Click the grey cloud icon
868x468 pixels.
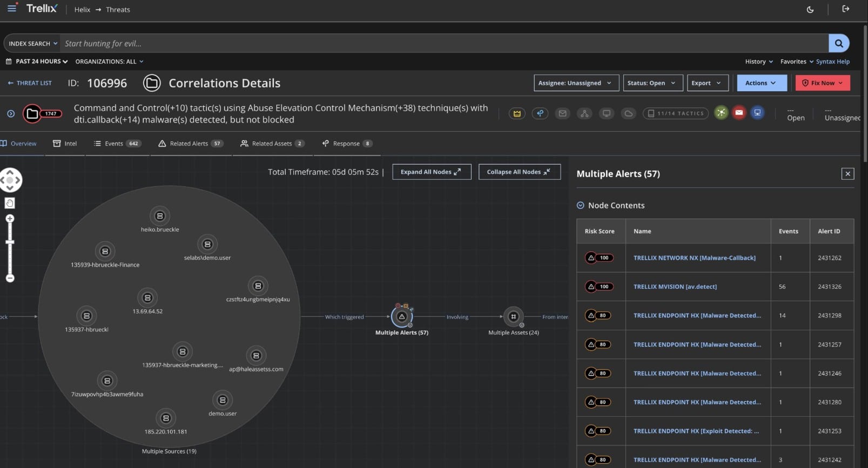point(628,113)
